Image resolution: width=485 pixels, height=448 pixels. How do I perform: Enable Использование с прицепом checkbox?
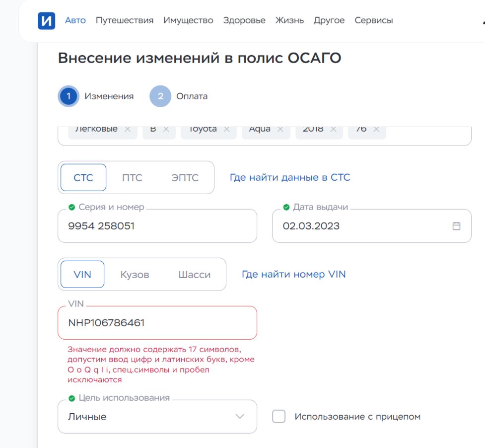[x=279, y=417]
